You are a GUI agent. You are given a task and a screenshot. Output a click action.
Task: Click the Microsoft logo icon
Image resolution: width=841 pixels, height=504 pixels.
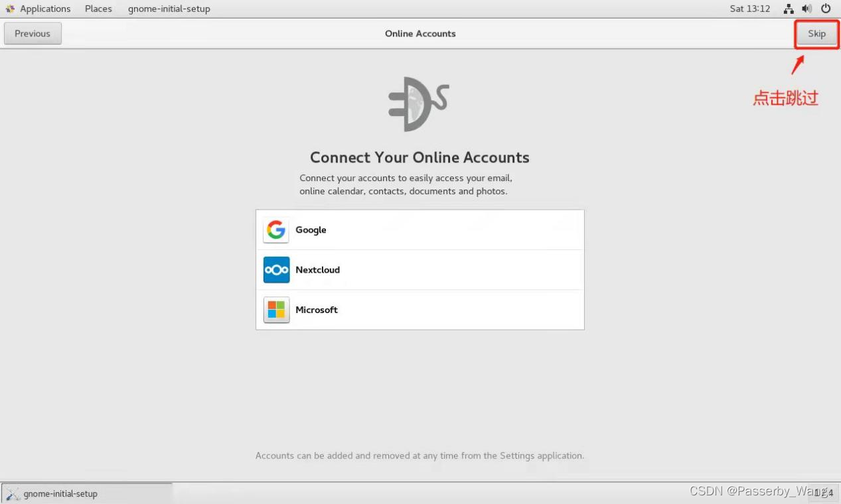pos(276,310)
